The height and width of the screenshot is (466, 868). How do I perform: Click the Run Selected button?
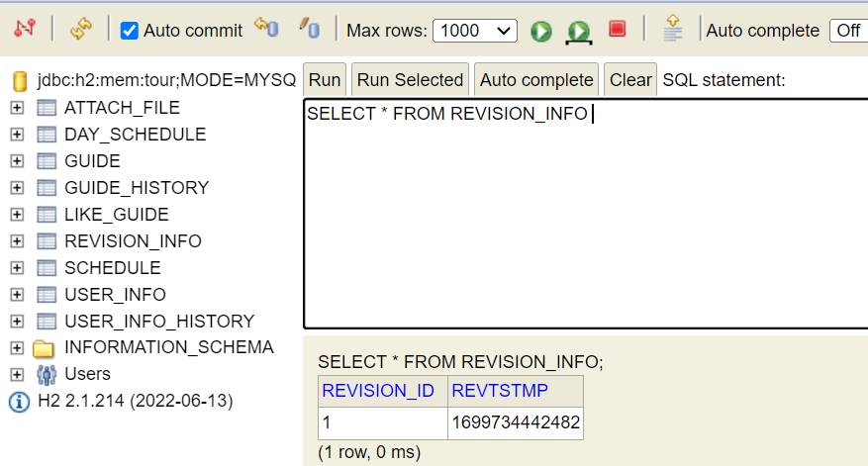click(410, 80)
